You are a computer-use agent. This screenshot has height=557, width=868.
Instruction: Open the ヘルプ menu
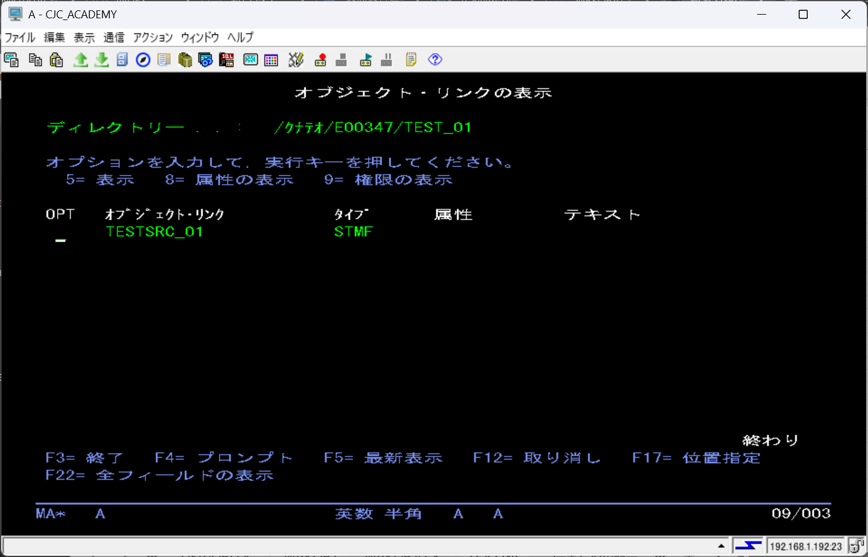point(240,38)
